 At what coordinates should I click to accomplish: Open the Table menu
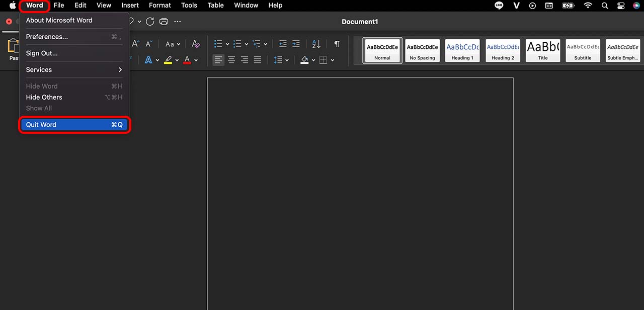216,6
